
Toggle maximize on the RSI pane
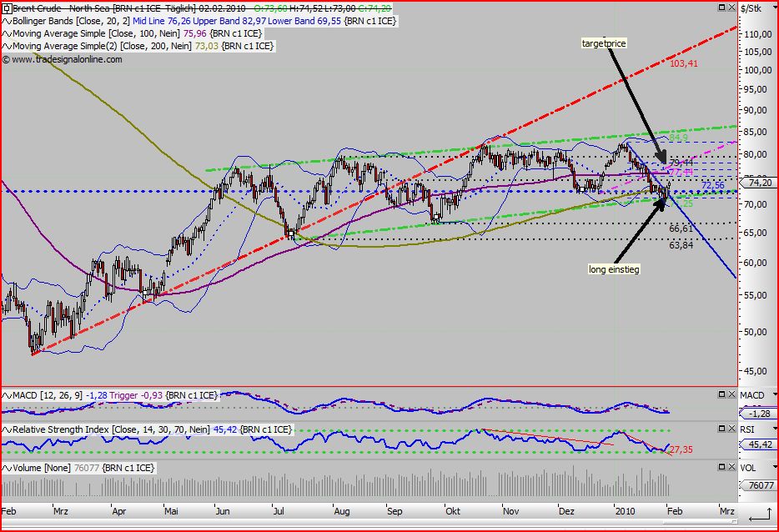722,428
